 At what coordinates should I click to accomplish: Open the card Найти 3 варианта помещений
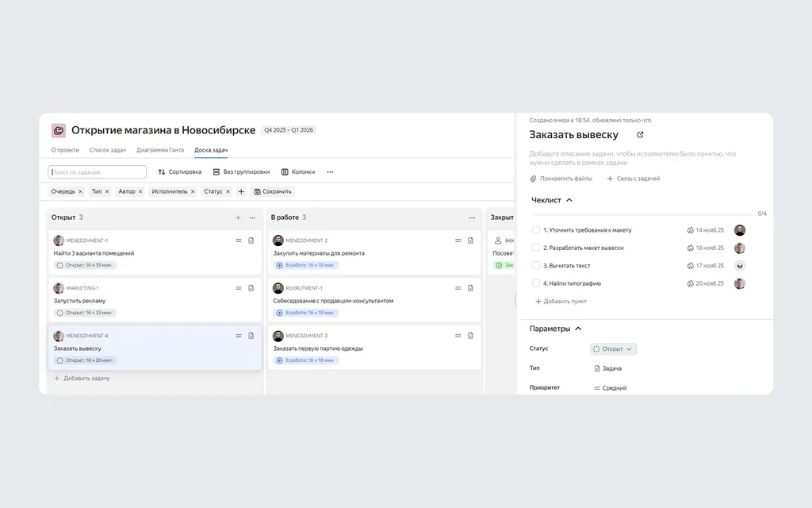pyautogui.click(x=155, y=252)
